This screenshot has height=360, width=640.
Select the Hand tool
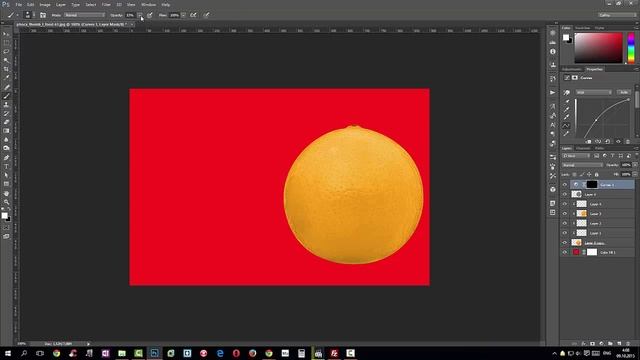pos(6,193)
